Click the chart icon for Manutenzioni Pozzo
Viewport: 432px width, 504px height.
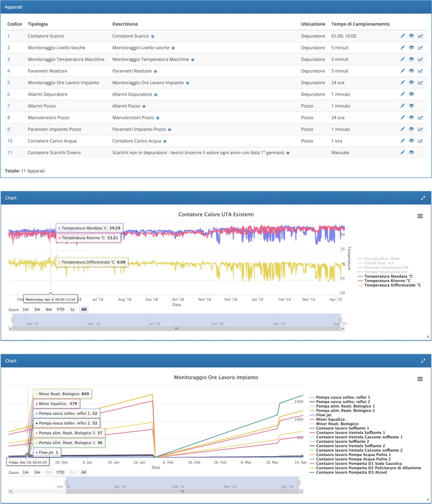pos(420,118)
